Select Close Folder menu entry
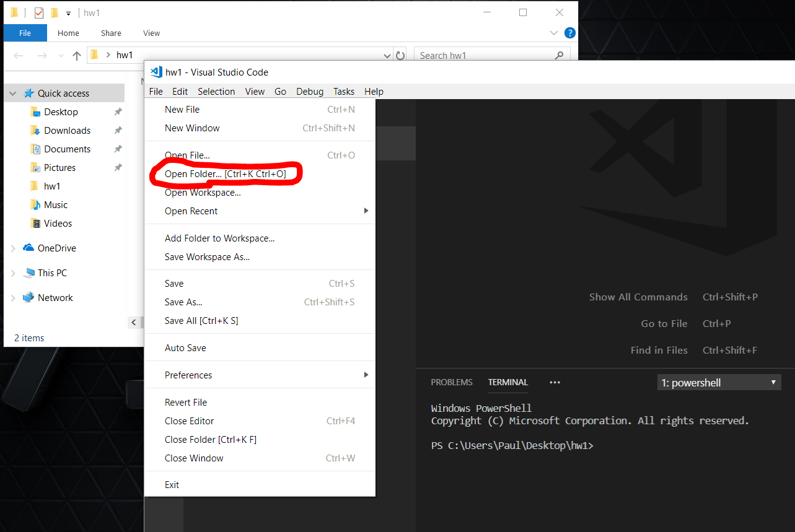The image size is (795, 532). point(260,440)
